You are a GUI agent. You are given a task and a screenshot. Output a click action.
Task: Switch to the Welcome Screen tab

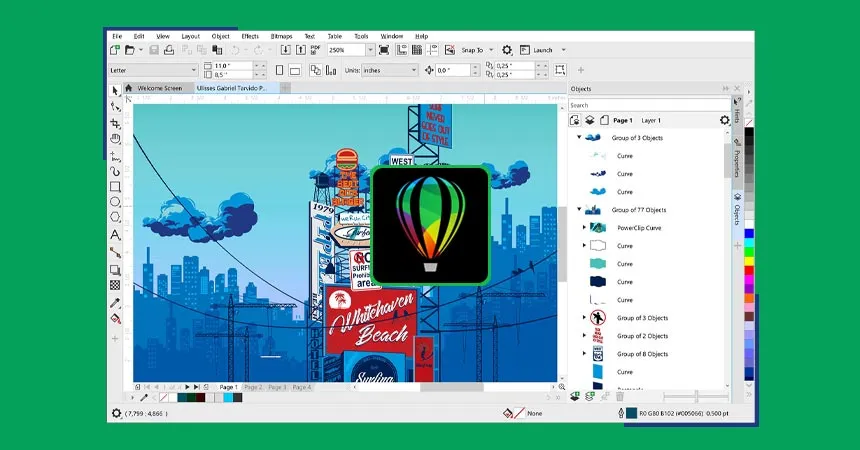tap(159, 88)
